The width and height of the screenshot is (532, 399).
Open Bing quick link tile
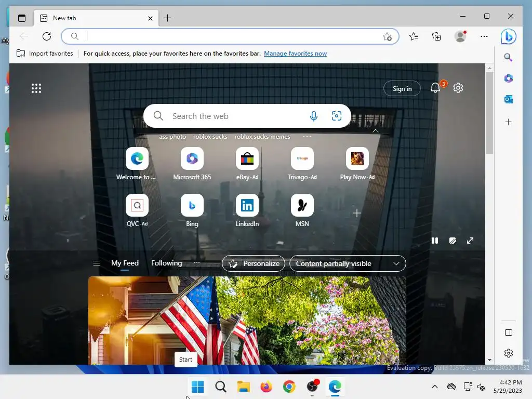click(192, 205)
